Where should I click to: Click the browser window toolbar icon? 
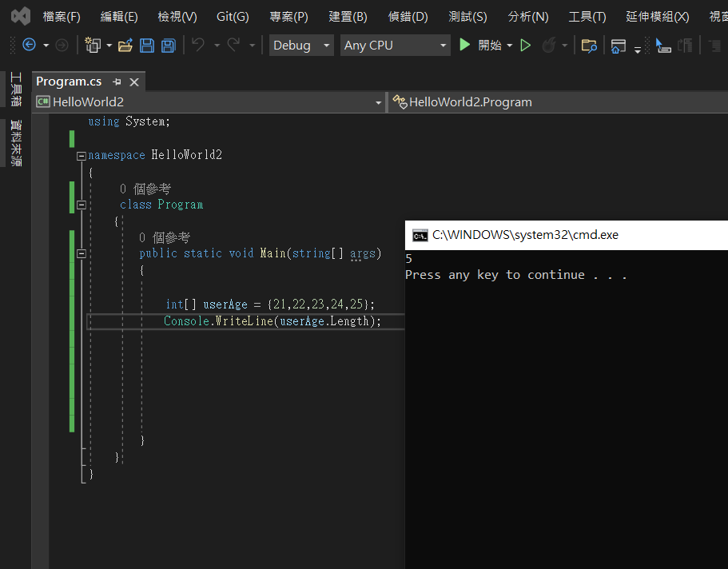click(618, 46)
